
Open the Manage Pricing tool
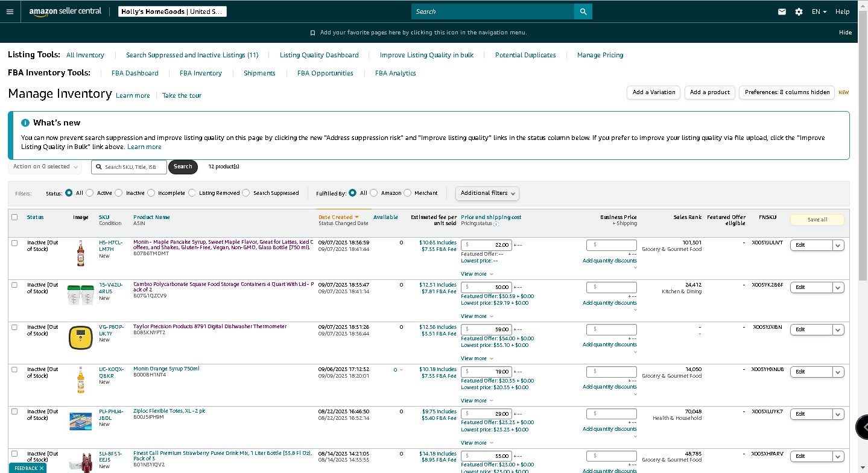point(600,55)
